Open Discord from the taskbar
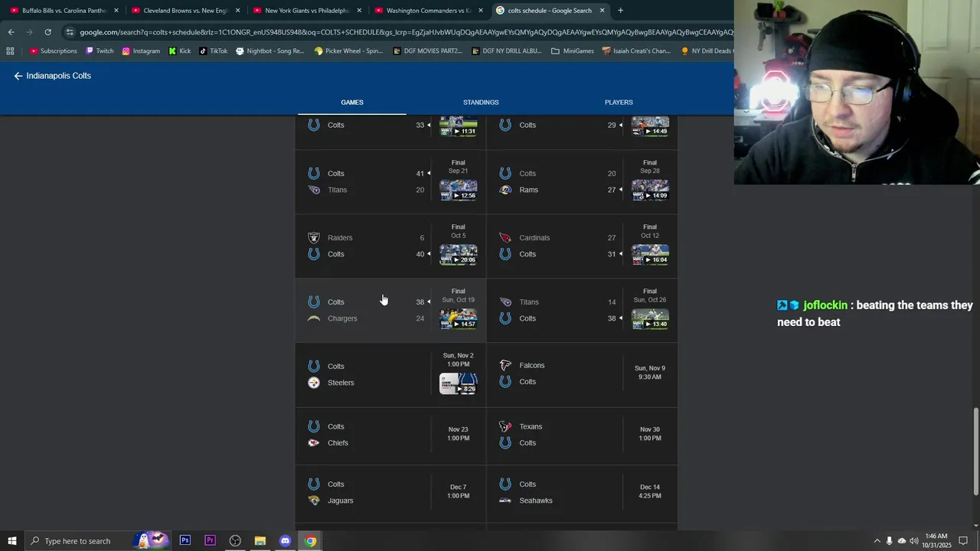Image resolution: width=980 pixels, height=551 pixels. [286, 541]
